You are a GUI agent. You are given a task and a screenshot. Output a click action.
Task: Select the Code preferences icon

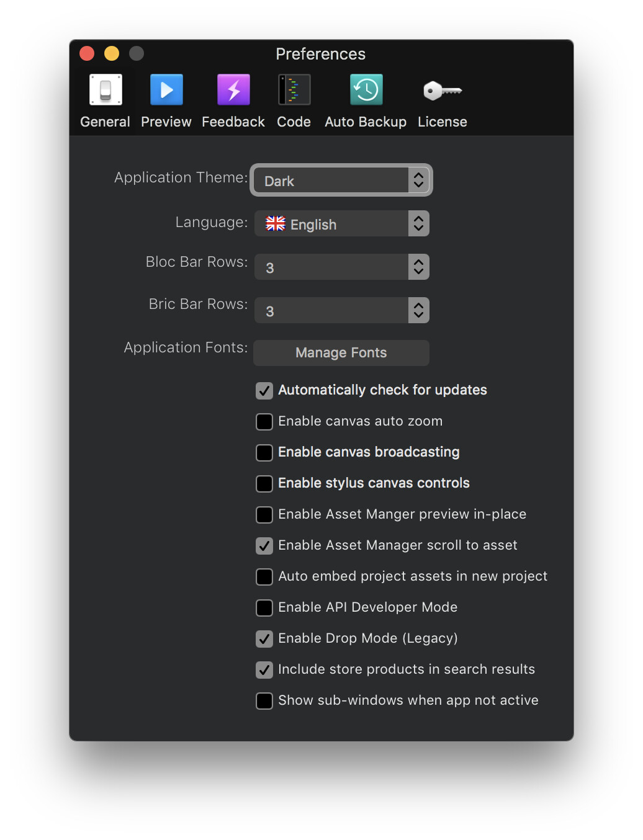point(294,91)
